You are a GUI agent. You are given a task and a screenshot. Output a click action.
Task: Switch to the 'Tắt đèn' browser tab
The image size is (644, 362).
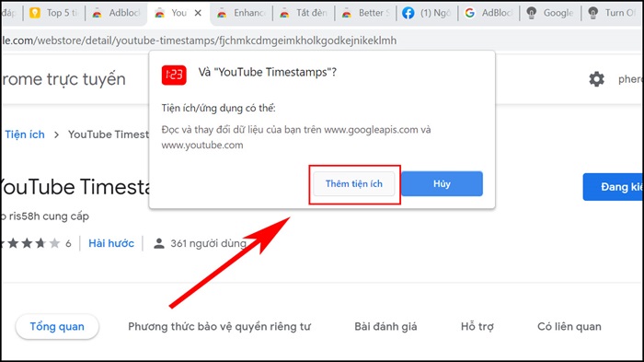click(304, 13)
